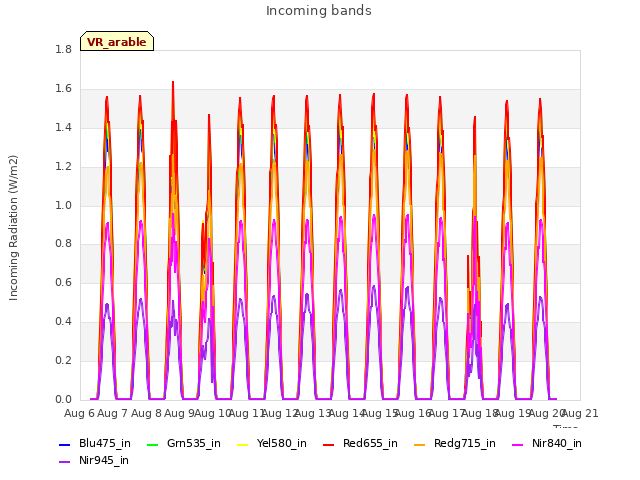The width and height of the screenshot is (640, 480).
Task: Click the VR_arable annotation label
Action: click(x=117, y=41)
